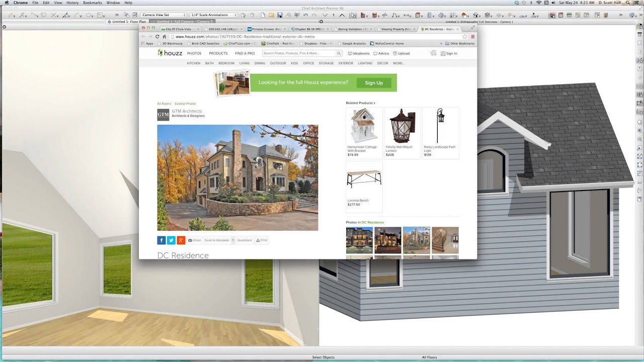Viewport: 644px width, 362px height.
Task: Click the green Sign Up button
Action: click(x=374, y=83)
